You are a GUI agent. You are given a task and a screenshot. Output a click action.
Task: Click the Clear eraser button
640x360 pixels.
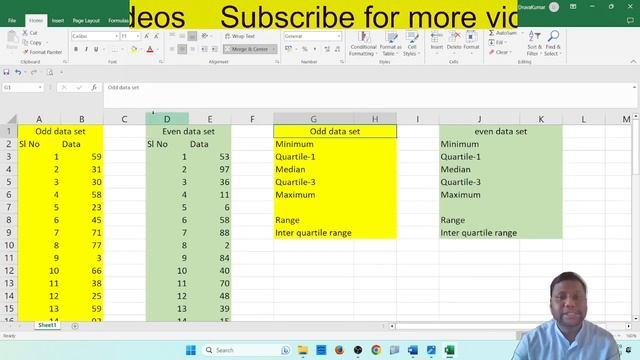click(x=499, y=52)
